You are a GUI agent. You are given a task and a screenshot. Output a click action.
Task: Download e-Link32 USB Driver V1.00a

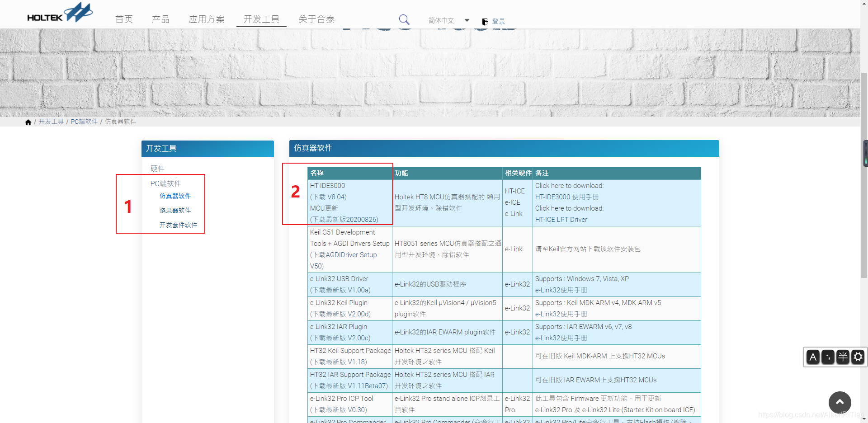pos(340,290)
